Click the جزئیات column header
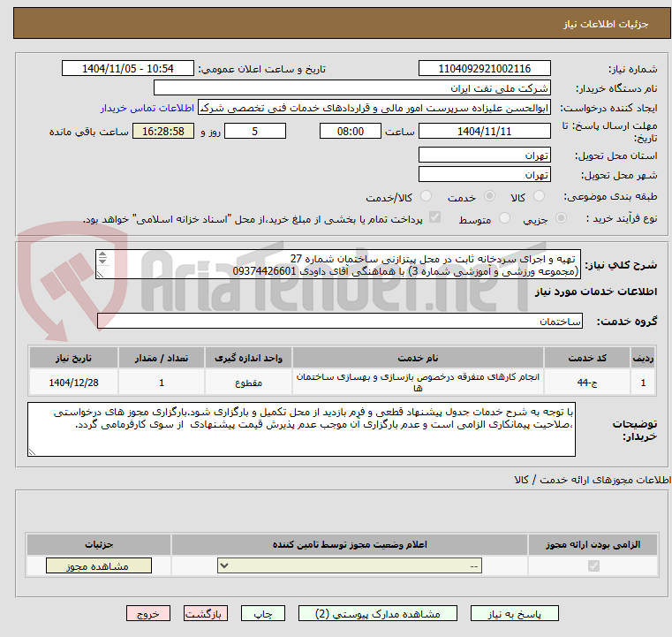The image size is (672, 637). point(99,544)
